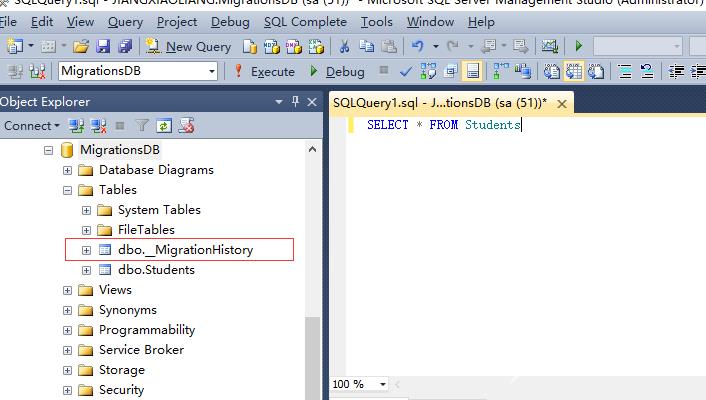
Task: Click the Filter funnel icon in Object Explorer
Action: [x=142, y=126]
